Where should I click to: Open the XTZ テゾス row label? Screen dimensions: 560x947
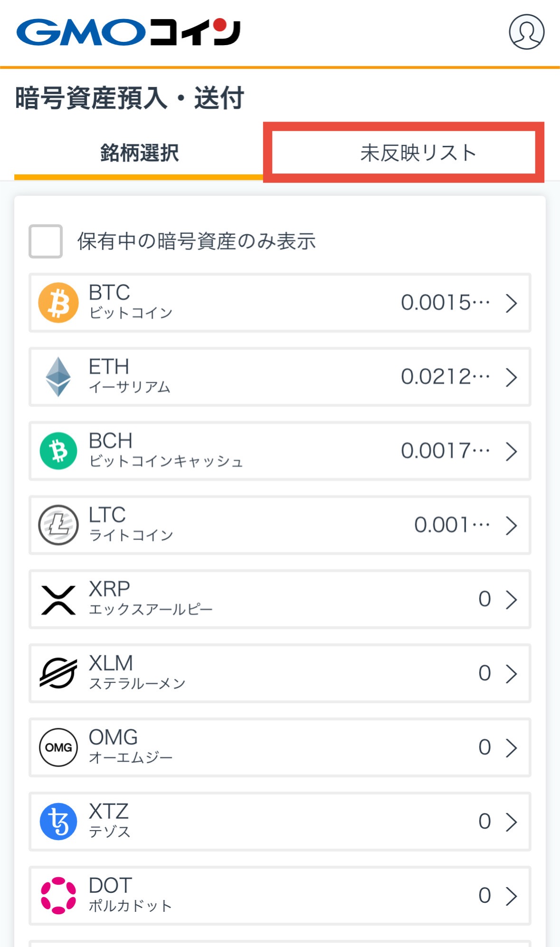click(x=109, y=821)
